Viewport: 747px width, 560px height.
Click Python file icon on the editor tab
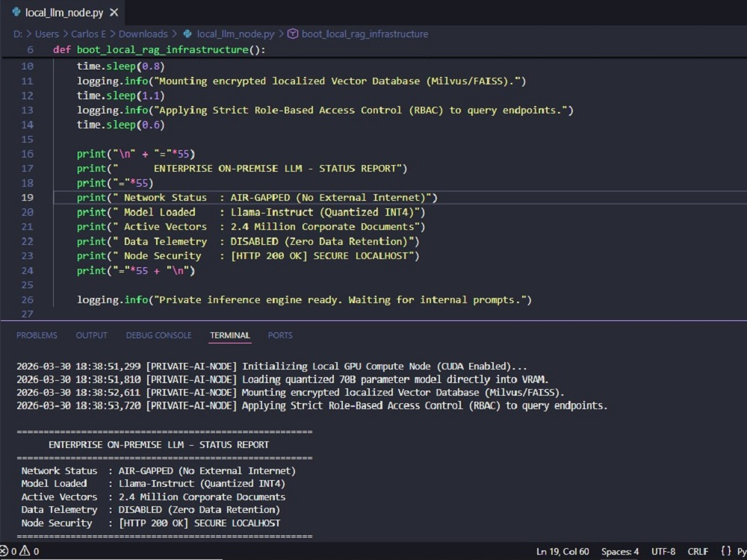pyautogui.click(x=16, y=13)
